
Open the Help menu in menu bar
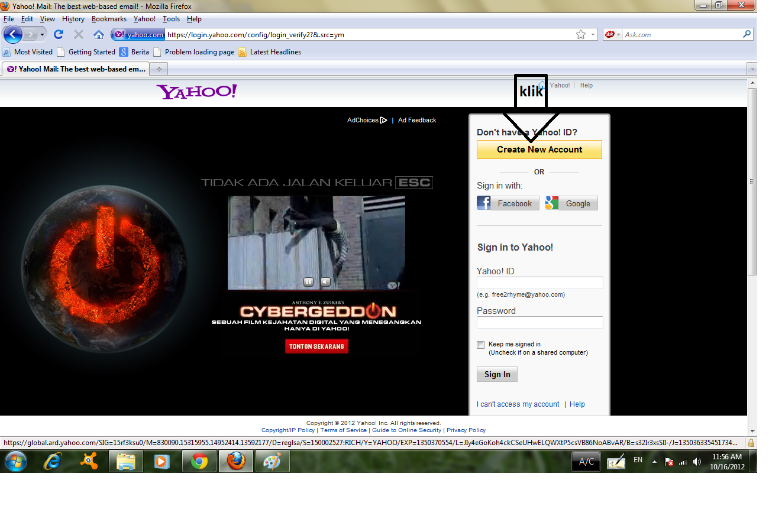point(194,19)
